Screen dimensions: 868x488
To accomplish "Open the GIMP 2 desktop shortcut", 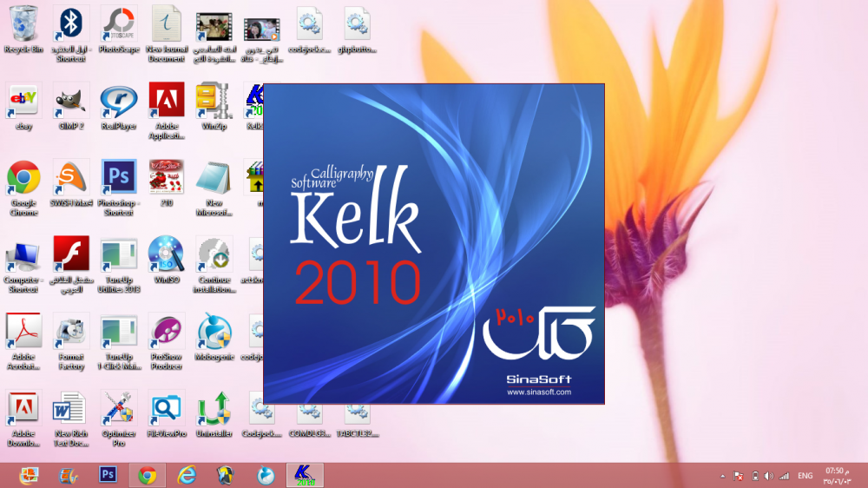I will point(71,102).
